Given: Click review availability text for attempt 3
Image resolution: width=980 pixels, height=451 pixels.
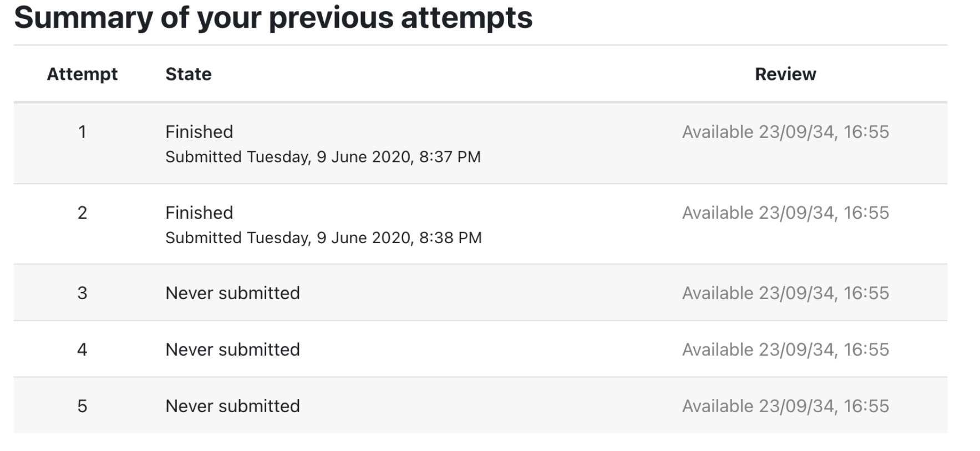Looking at the screenshot, I should (x=785, y=293).
